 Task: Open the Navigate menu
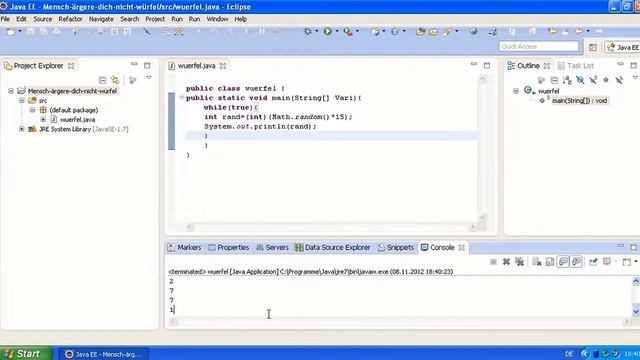click(x=101, y=19)
